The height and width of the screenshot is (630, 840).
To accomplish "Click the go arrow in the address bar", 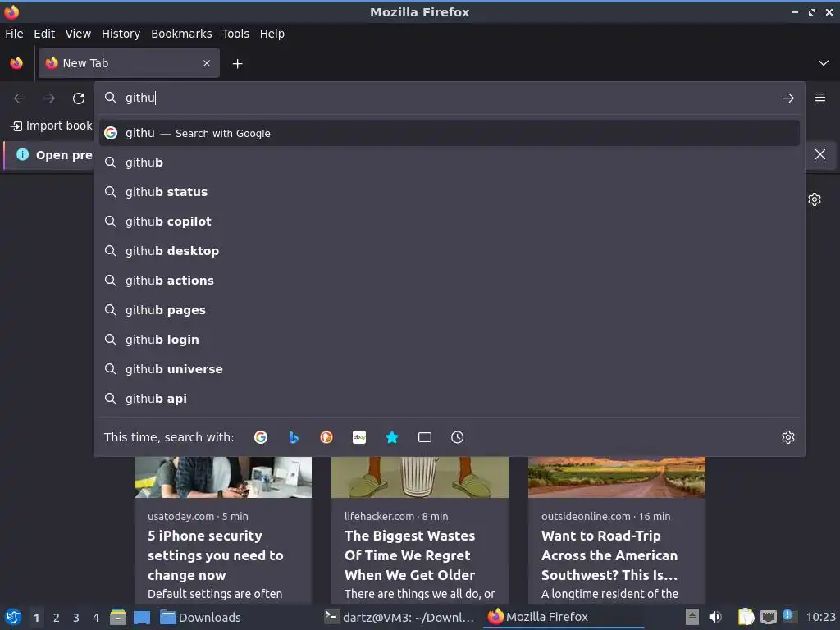I will (x=788, y=98).
